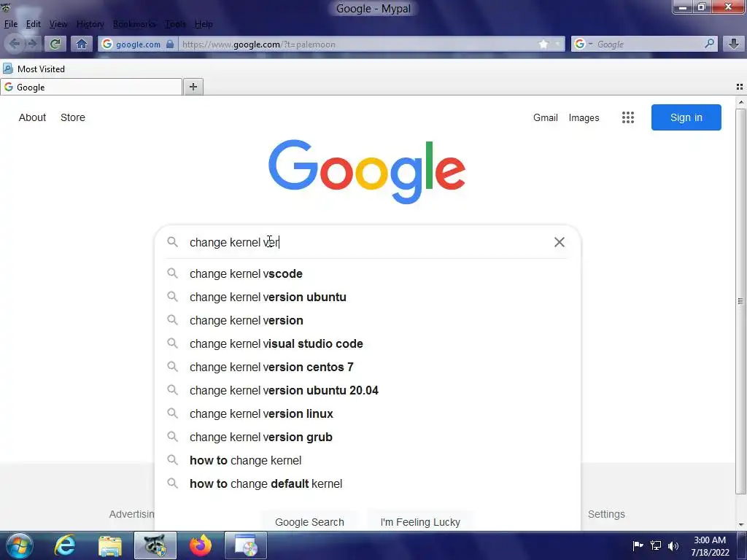747x560 pixels.
Task: Click the About link
Action: pos(32,117)
